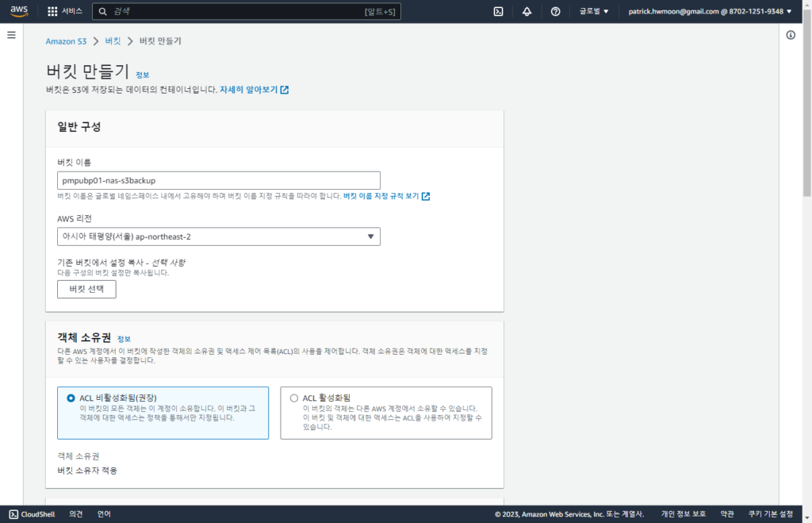812x523 pixels.
Task: Open 자세히 알아보기 link
Action: [248, 90]
